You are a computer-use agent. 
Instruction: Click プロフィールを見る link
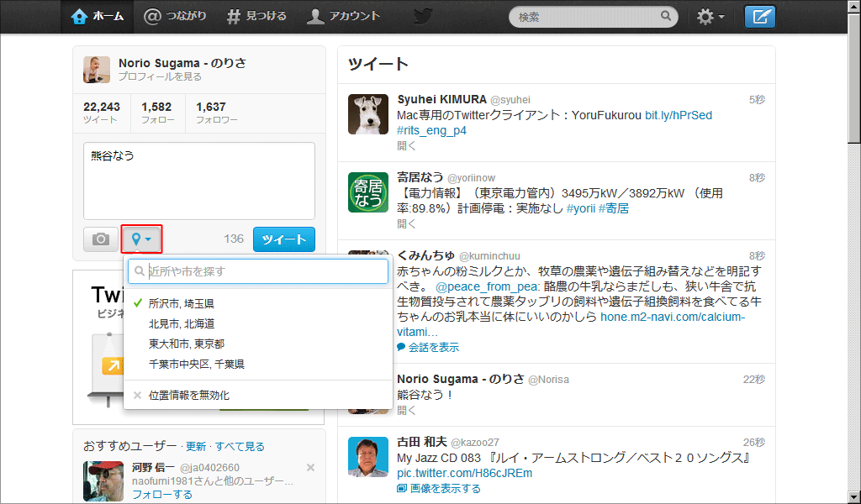pyautogui.click(x=161, y=76)
